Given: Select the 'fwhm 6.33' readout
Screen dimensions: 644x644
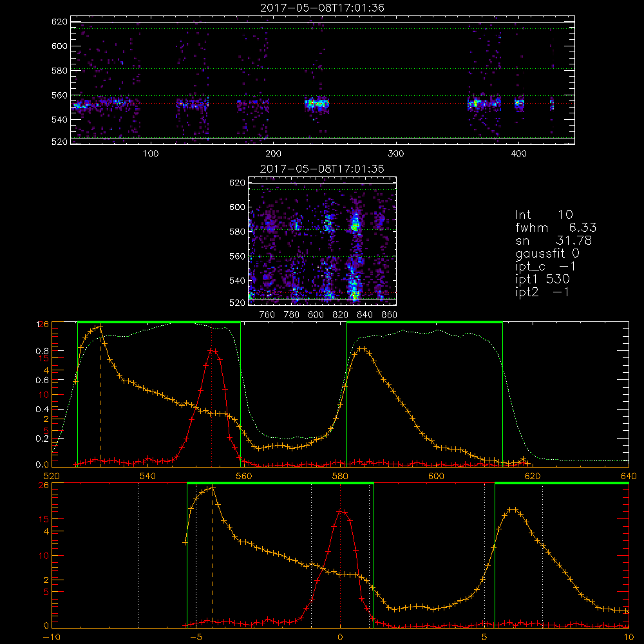Looking at the screenshot, I should [556, 227].
